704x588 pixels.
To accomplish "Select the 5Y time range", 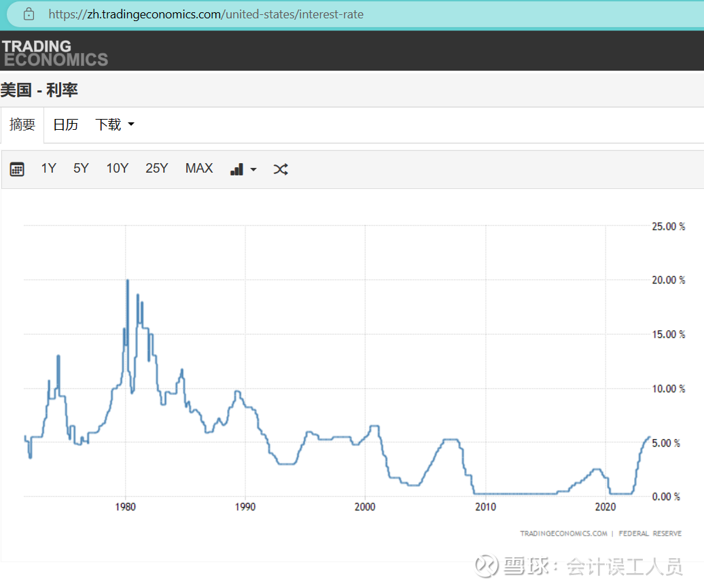I will pyautogui.click(x=81, y=169).
